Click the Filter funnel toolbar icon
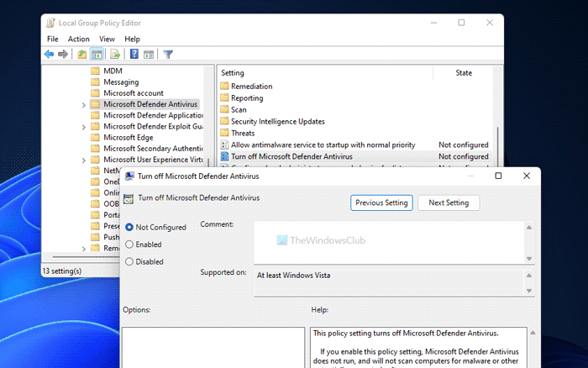588x368 pixels. (168, 55)
